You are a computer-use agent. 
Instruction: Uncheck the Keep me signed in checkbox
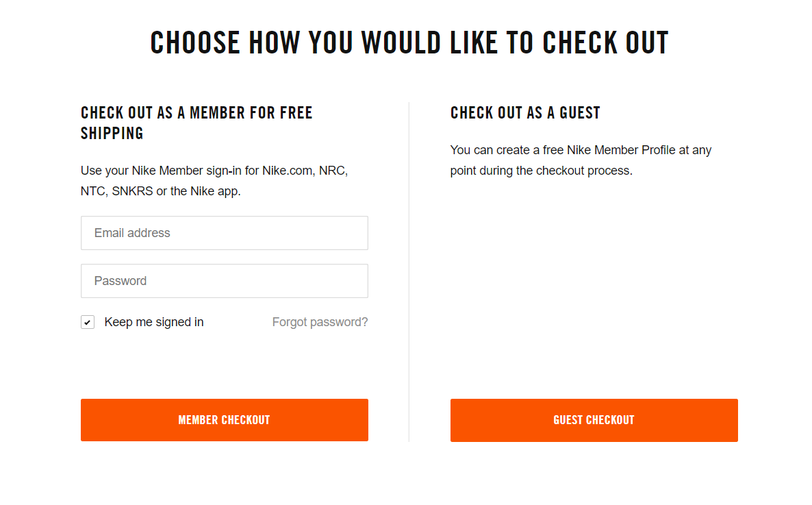[x=88, y=322]
